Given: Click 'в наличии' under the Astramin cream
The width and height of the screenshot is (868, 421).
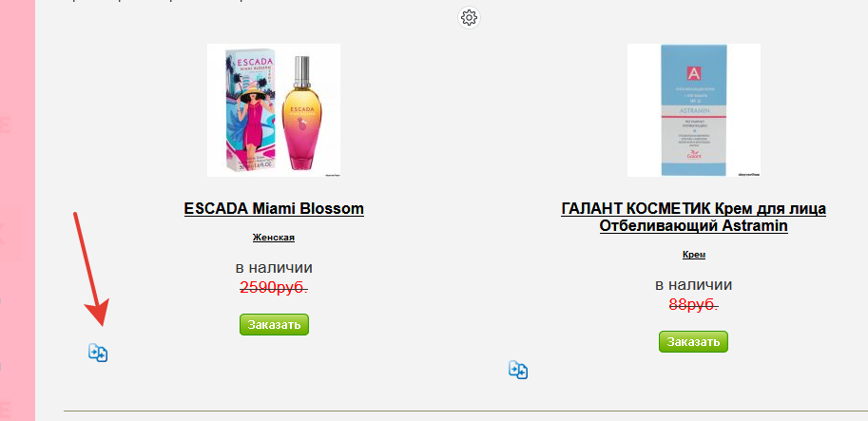Looking at the screenshot, I should (694, 285).
